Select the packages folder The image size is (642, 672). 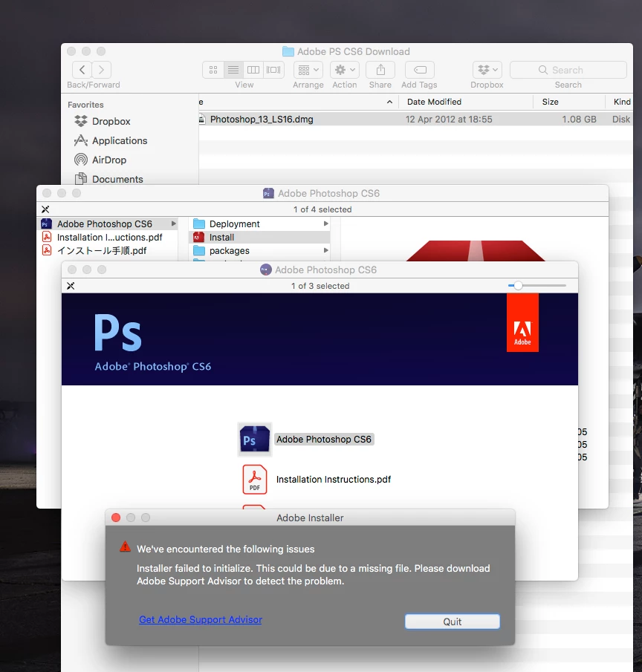pos(259,250)
